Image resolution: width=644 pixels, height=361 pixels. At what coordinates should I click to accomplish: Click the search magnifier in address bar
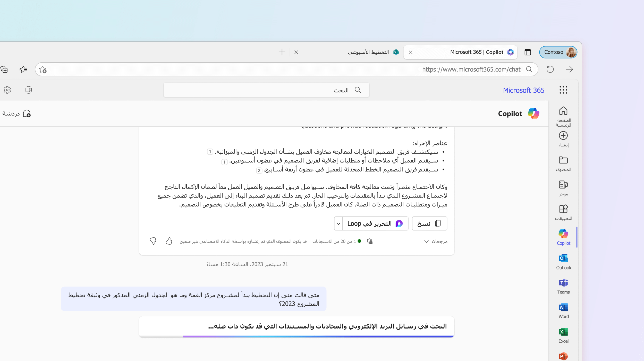(x=529, y=69)
